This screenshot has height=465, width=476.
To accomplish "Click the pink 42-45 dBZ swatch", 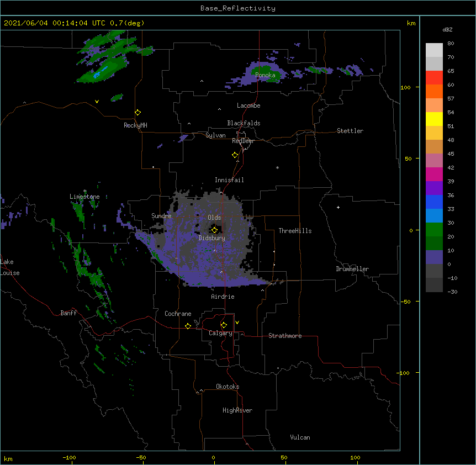I will 434,161.
